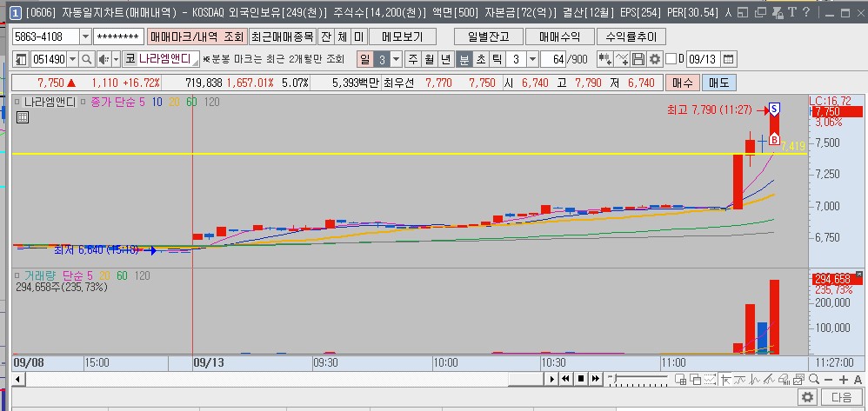The height and width of the screenshot is (411, 868).
Task: Click the speaker sound icon beside stock code
Action: coord(103,59)
